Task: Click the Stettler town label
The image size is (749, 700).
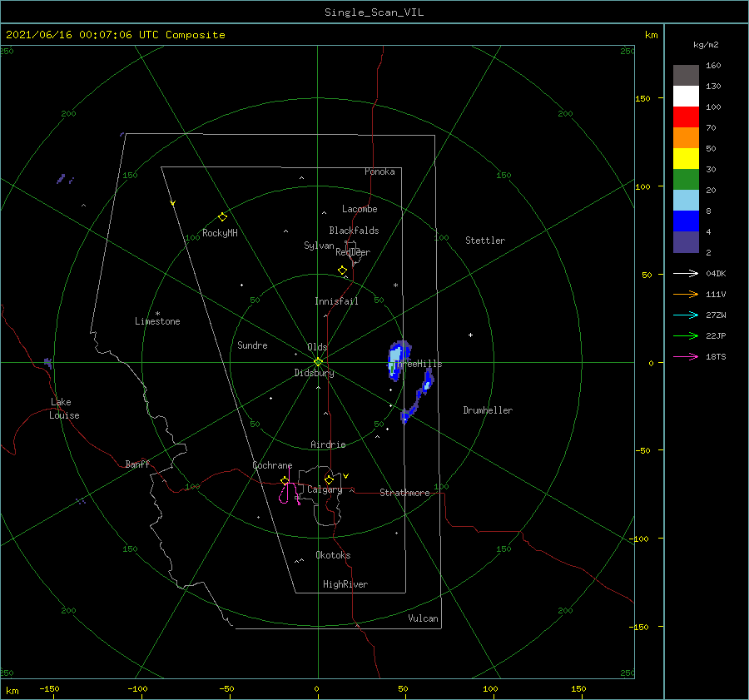Action: pos(485,241)
